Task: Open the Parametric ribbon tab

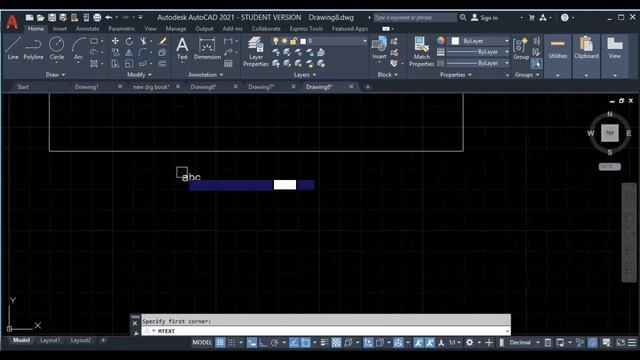Action: click(122, 29)
